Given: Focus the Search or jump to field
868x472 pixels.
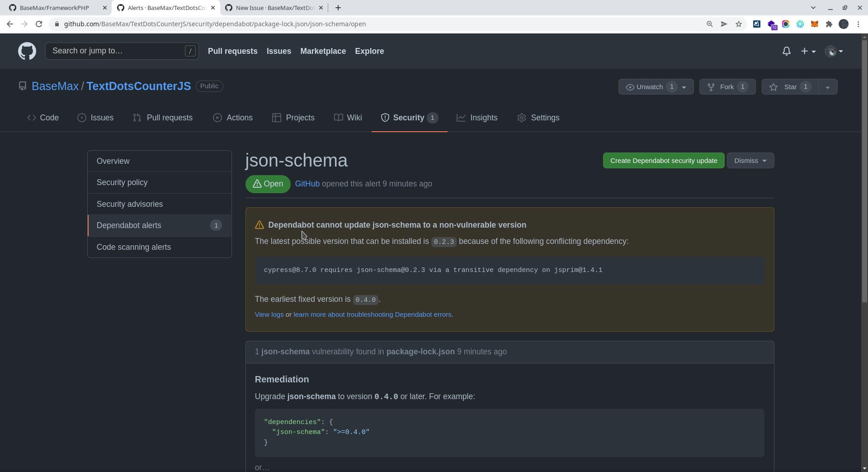Looking at the screenshot, I should coord(122,51).
